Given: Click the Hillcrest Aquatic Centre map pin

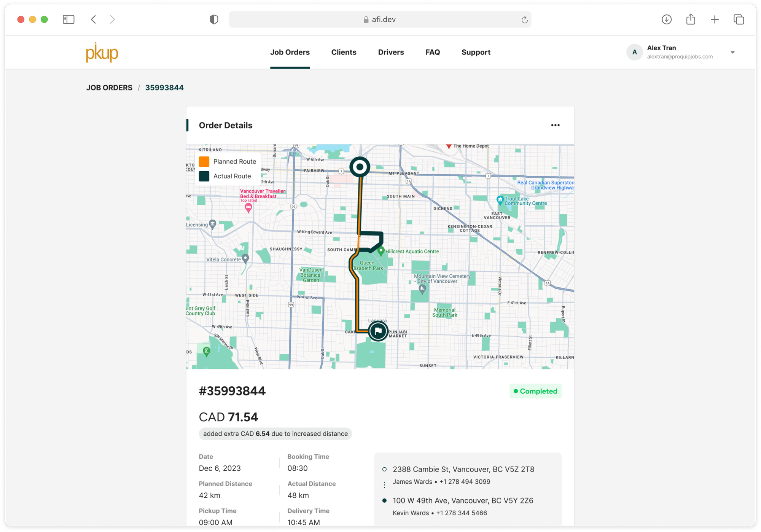Looking at the screenshot, I should 381,250.
